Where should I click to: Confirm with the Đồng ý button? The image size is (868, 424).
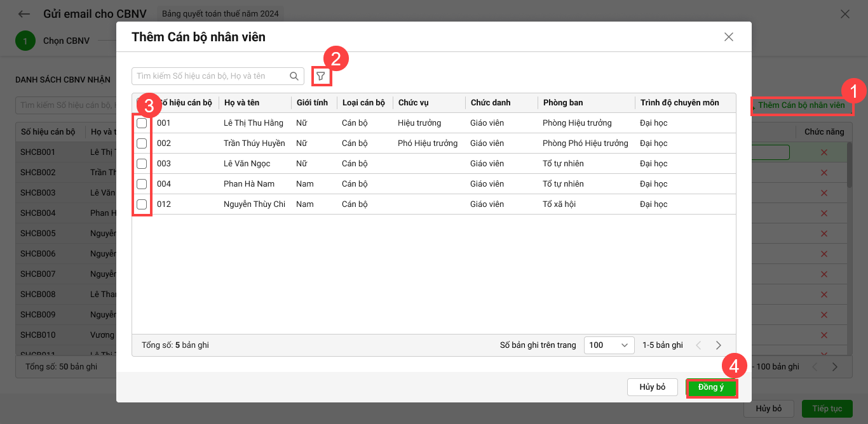(711, 387)
